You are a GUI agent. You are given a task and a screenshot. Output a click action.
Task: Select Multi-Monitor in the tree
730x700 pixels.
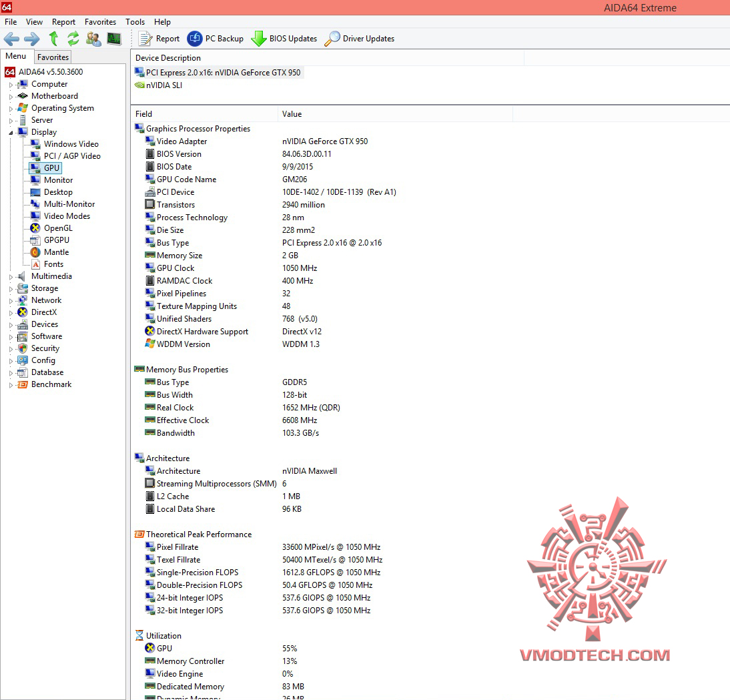click(x=69, y=204)
